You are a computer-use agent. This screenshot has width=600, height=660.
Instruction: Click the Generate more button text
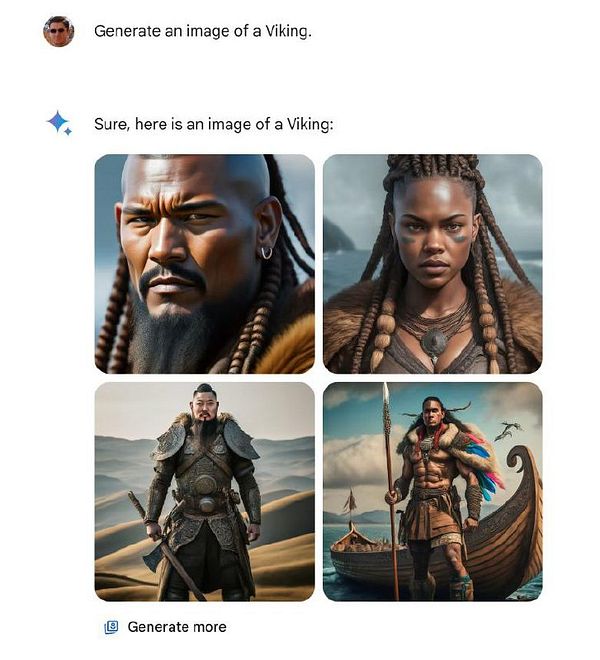pyautogui.click(x=177, y=627)
